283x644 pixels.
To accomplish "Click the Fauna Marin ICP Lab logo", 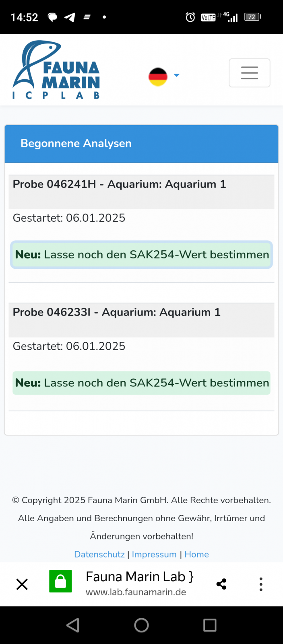I will pyautogui.click(x=56, y=70).
